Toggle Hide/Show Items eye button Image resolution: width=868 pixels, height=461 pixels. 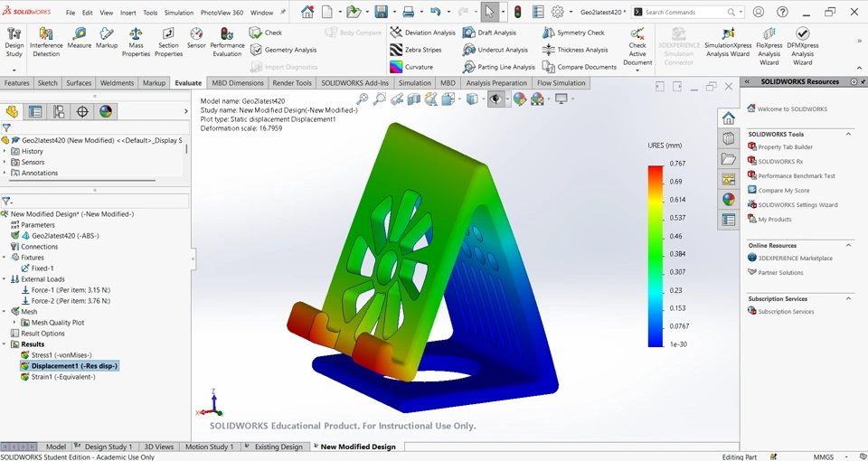pos(495,99)
